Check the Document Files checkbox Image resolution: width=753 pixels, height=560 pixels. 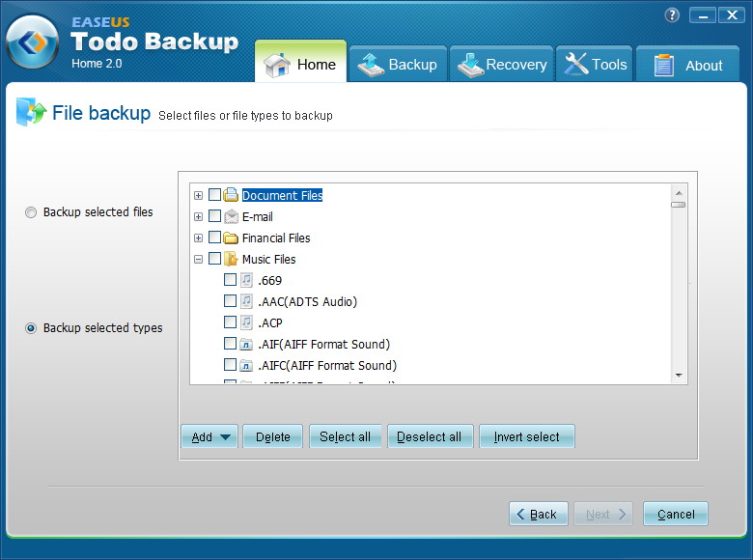click(x=214, y=194)
